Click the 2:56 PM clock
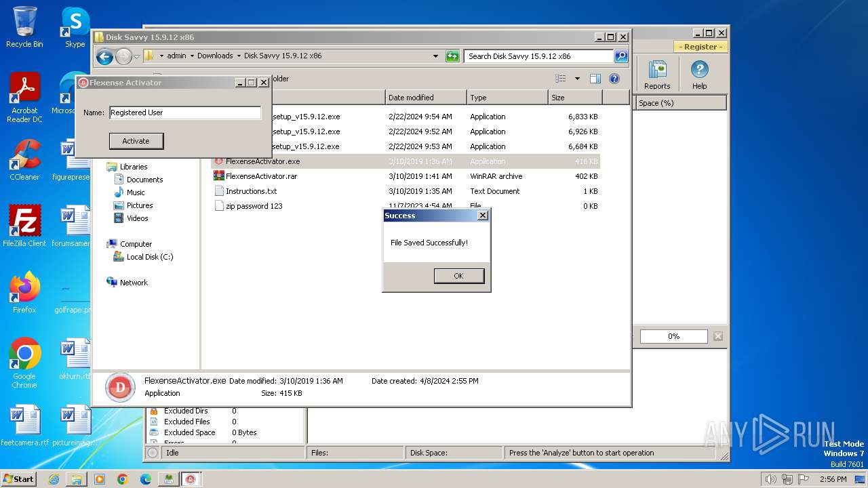 click(833, 479)
